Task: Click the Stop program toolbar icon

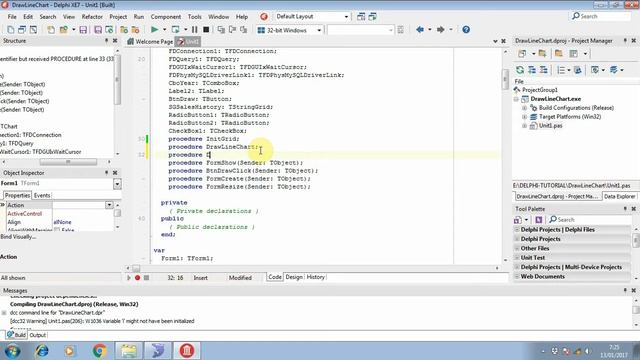Action: tap(206, 30)
